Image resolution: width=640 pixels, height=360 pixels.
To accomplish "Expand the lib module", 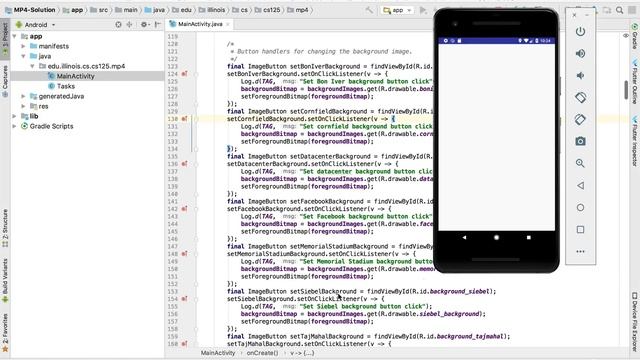I will [x=15, y=116].
